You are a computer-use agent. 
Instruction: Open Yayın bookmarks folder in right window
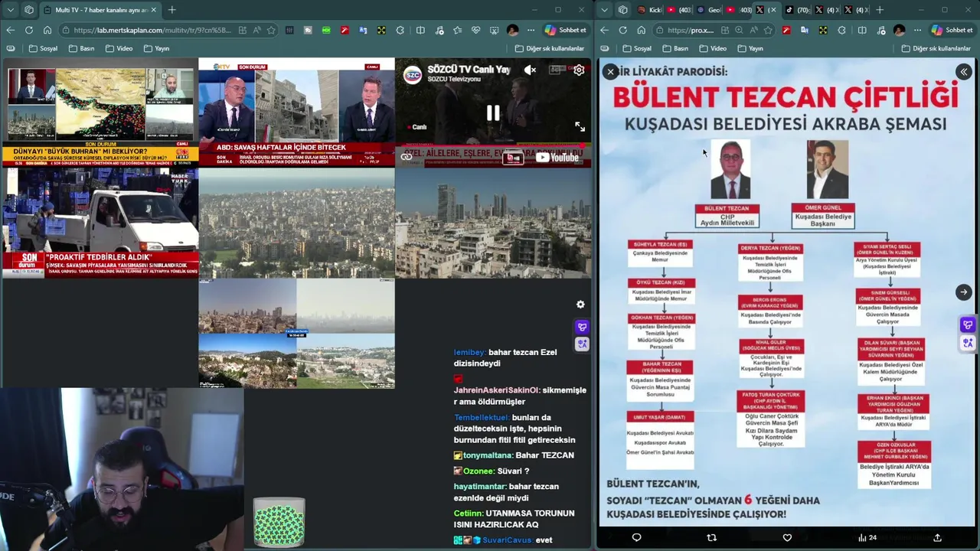tap(750, 48)
